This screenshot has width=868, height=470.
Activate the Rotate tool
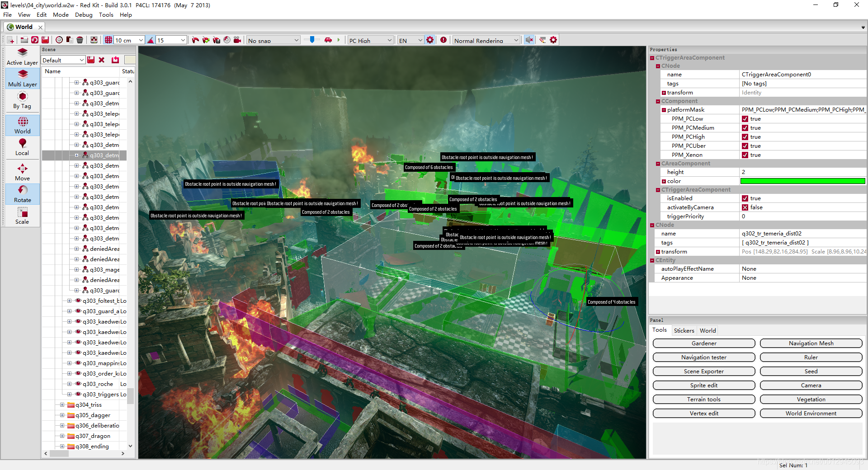22,194
